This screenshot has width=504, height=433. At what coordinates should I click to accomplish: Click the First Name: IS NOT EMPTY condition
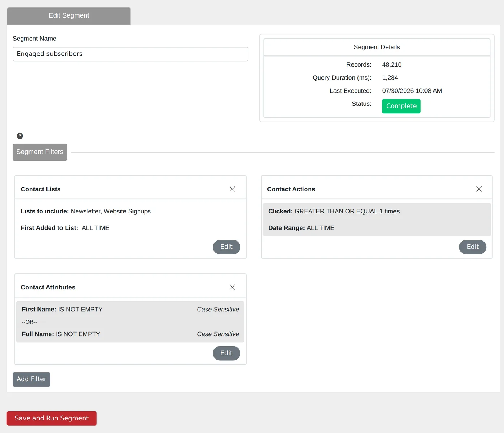tap(62, 309)
